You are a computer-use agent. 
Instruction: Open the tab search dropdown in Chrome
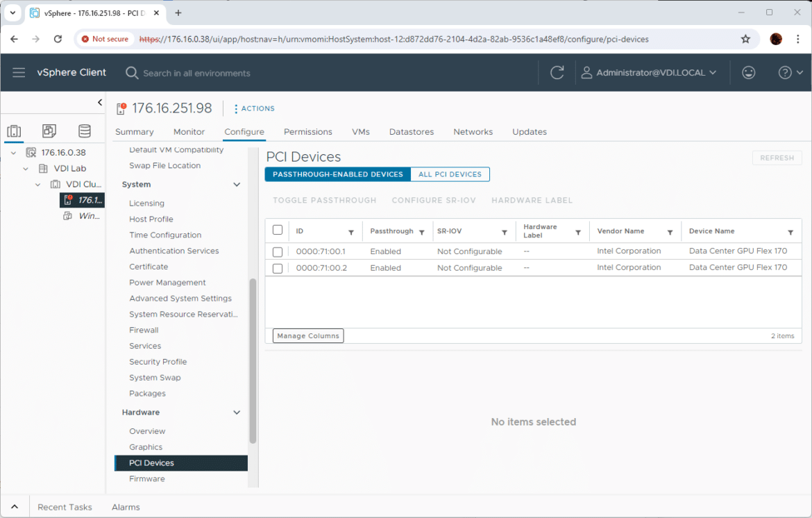point(12,13)
